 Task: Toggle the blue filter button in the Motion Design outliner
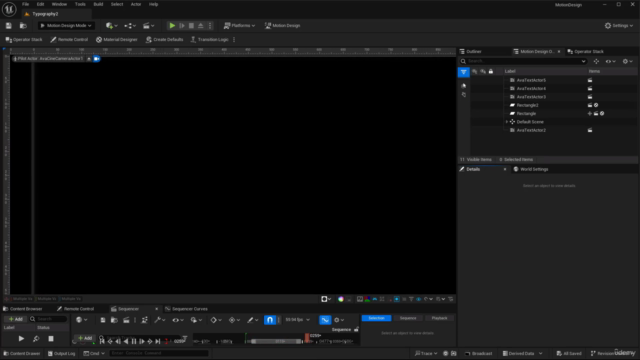point(464,72)
